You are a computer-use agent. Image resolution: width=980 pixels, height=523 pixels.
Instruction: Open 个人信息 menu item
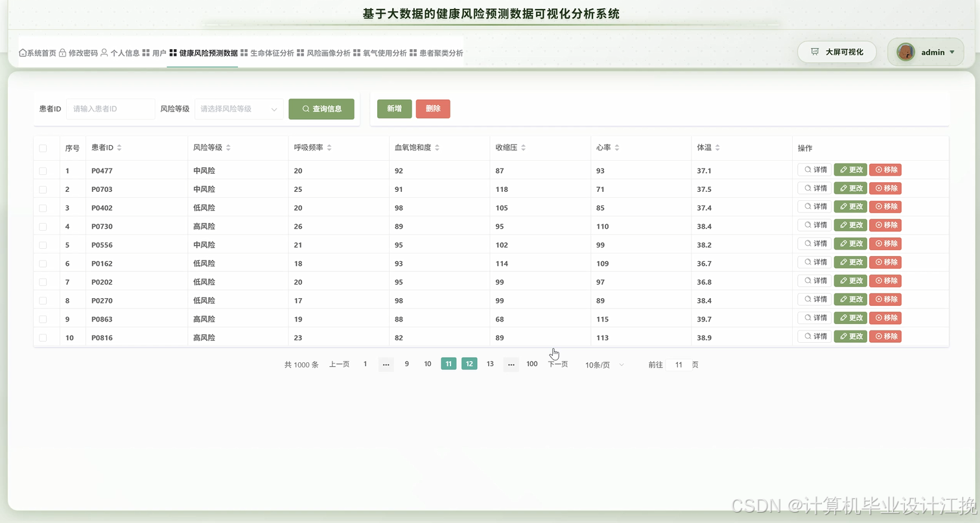[120, 53]
